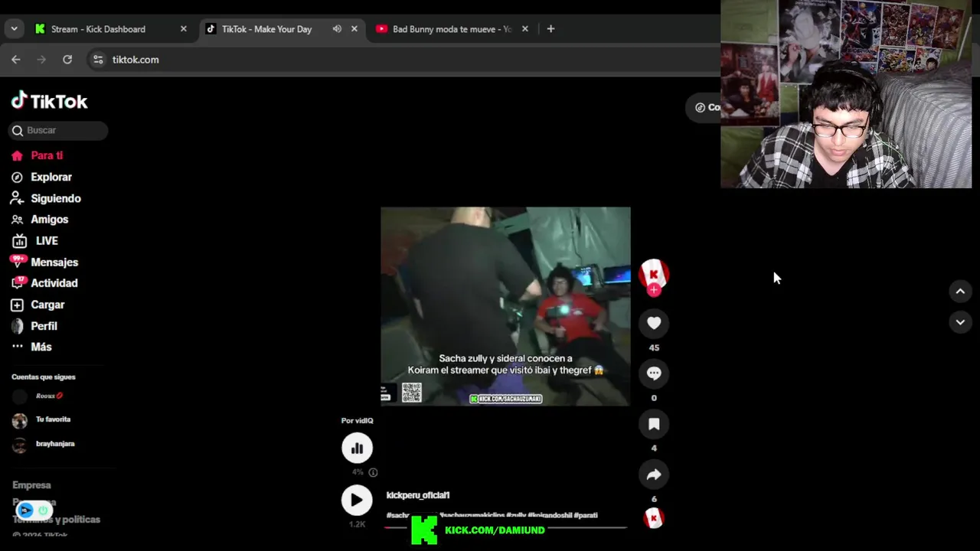The height and width of the screenshot is (551, 980).
Task: Reload the current page
Action: tap(67, 60)
